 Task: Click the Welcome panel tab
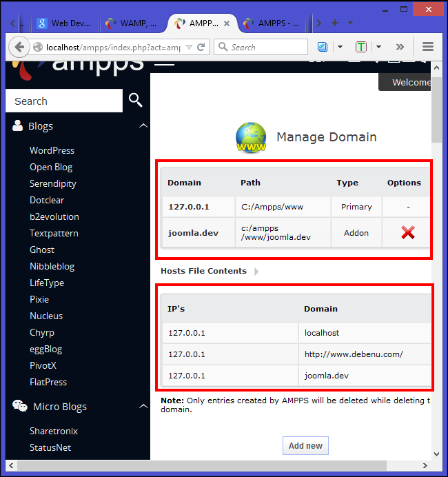405,82
